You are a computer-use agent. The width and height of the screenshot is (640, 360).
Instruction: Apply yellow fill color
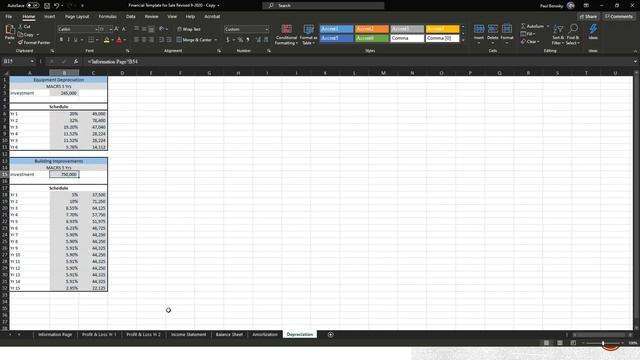[107, 40]
